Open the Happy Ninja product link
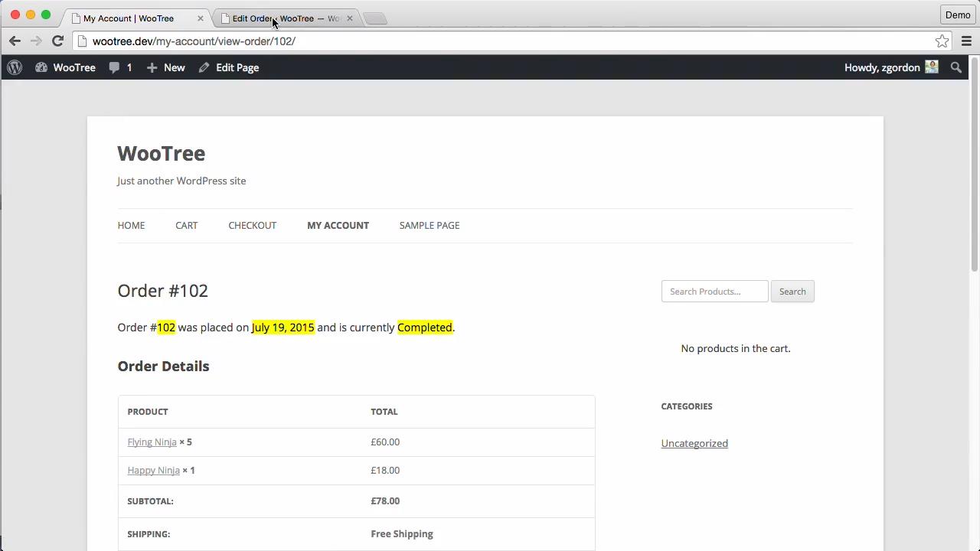 pyautogui.click(x=153, y=470)
